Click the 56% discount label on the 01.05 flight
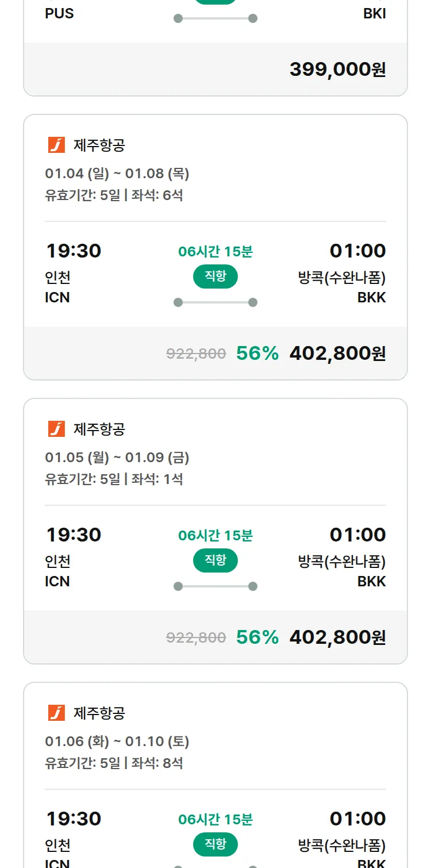This screenshot has height=868, width=431. coord(257,637)
